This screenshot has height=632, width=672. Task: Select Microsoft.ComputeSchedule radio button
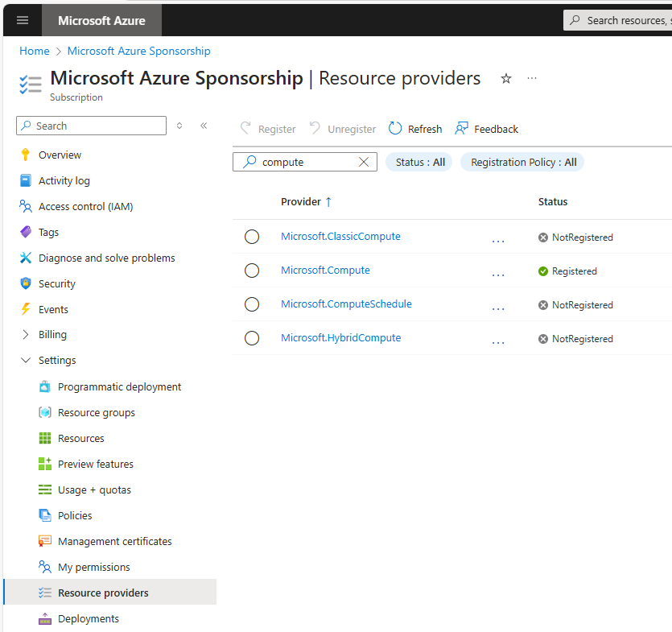point(252,304)
